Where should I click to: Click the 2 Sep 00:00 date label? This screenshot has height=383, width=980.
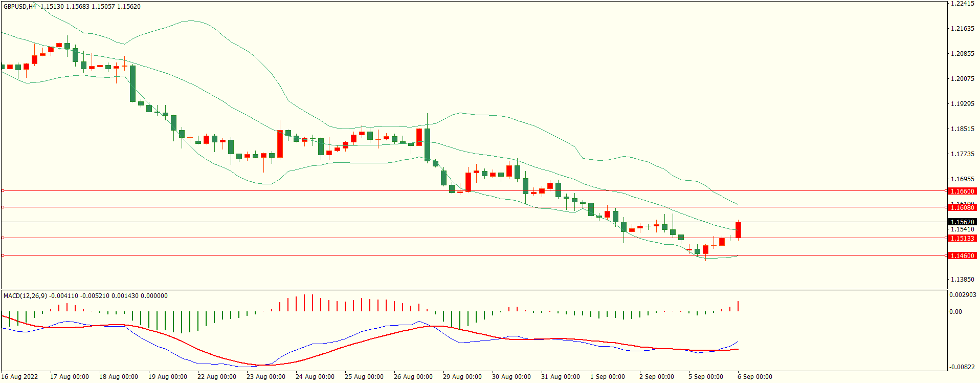click(x=657, y=377)
